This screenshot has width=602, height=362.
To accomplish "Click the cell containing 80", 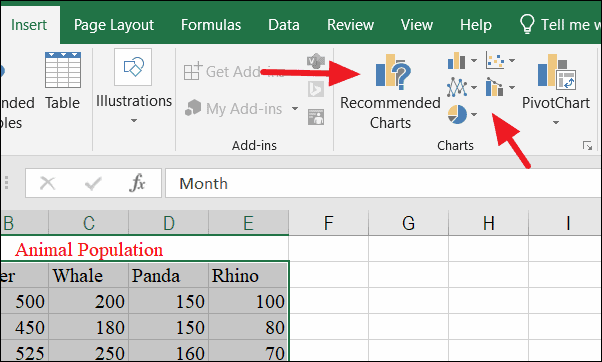I will [248, 327].
